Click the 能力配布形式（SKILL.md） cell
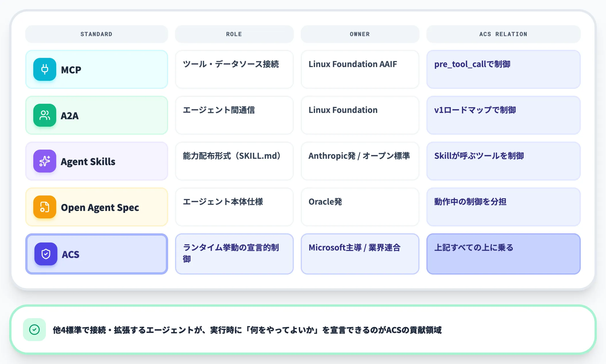 click(234, 161)
